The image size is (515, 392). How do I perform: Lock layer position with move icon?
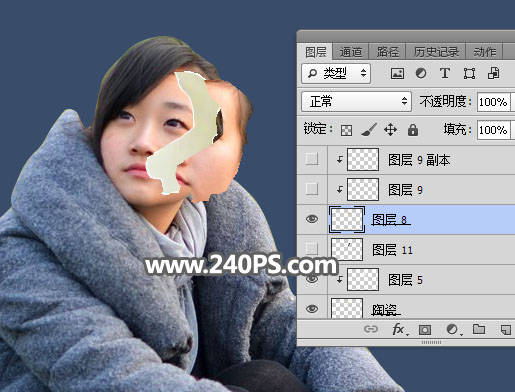tap(390, 130)
